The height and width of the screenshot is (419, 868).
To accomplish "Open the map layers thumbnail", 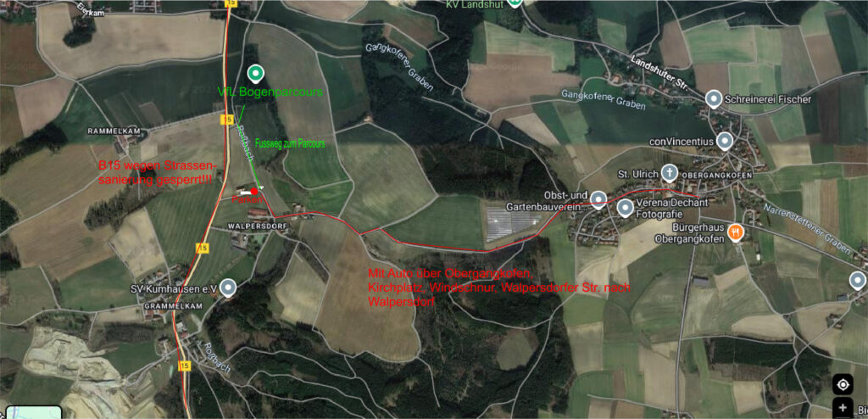I will (x=34, y=413).
